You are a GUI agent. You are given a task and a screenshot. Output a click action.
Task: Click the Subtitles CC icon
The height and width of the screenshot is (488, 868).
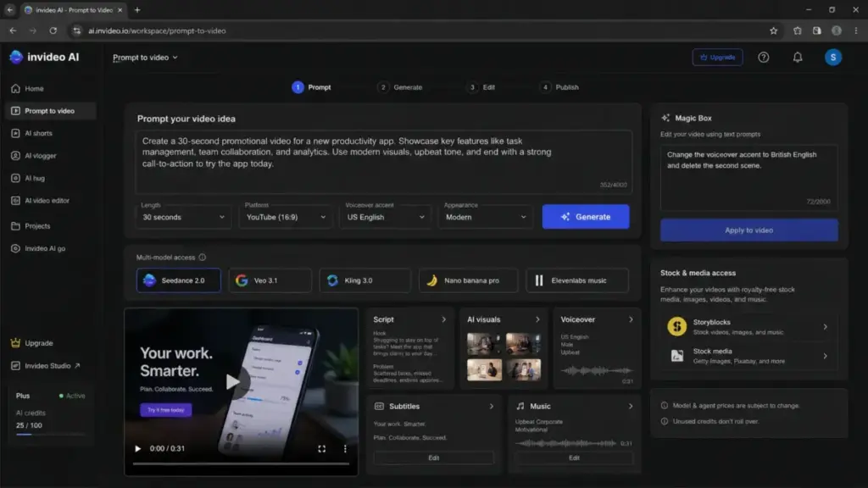(x=379, y=406)
